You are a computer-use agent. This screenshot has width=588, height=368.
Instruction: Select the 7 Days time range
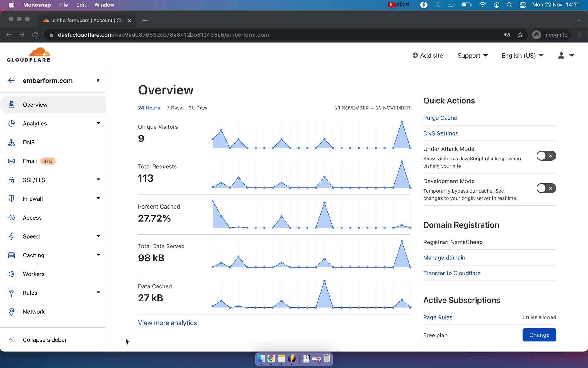pos(174,108)
